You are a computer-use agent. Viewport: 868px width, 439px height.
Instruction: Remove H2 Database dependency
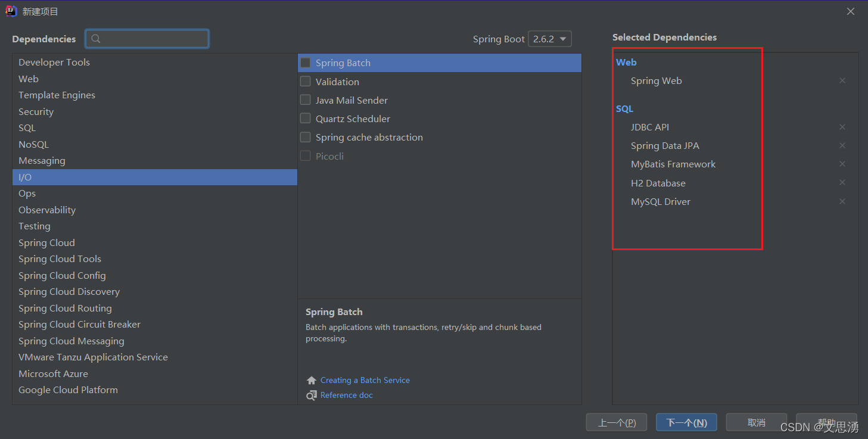842,183
